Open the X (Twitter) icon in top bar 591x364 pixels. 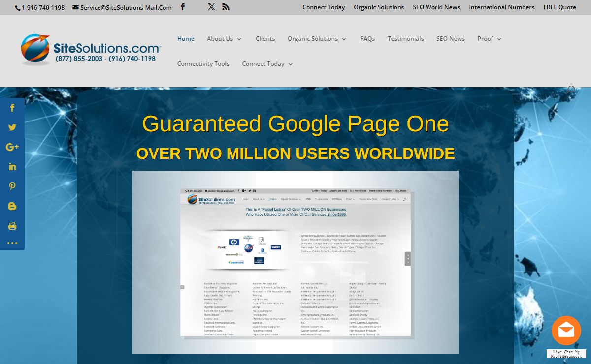pos(211,7)
